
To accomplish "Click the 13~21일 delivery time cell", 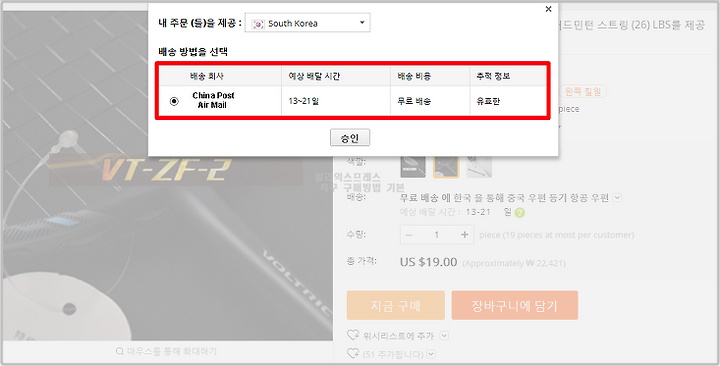I will point(336,101).
